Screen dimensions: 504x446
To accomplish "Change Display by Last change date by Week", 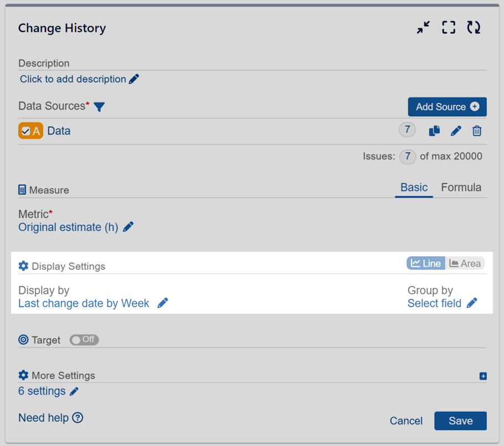I will click(84, 303).
